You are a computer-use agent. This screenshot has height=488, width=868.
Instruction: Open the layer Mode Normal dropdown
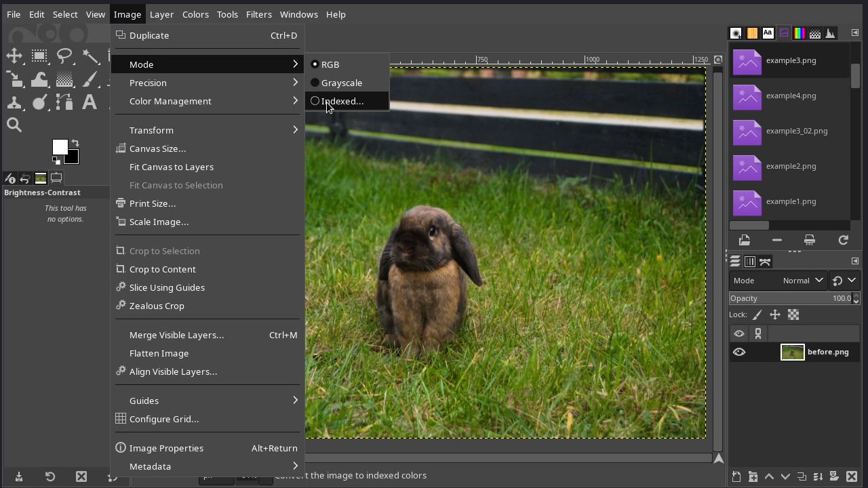click(802, 281)
